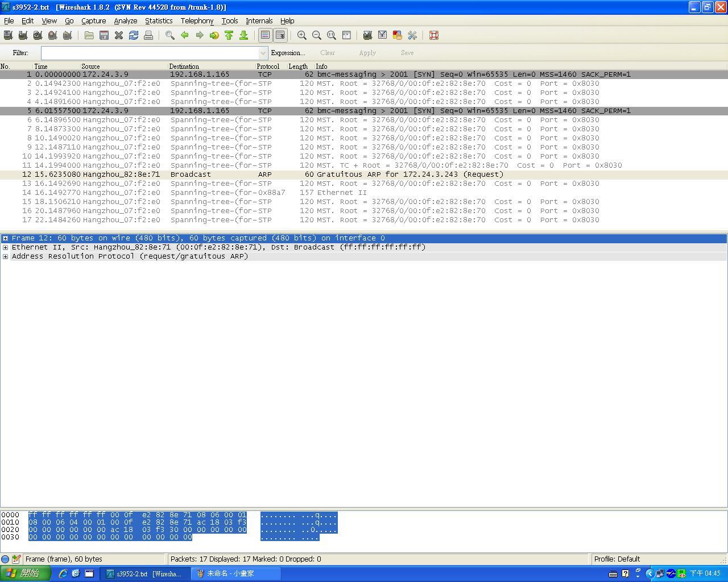Go forward in packet history arrow
The width and height of the screenshot is (728, 582).
199,35
